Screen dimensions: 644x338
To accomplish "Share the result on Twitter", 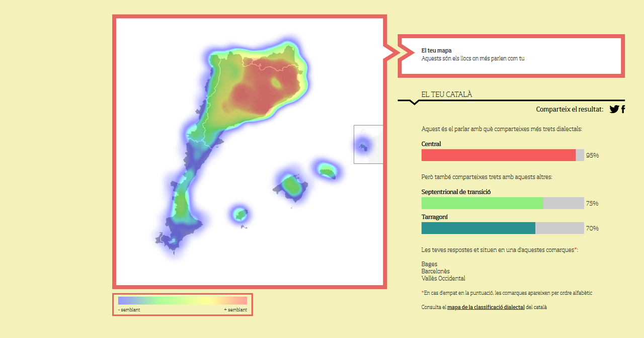I will coord(614,109).
